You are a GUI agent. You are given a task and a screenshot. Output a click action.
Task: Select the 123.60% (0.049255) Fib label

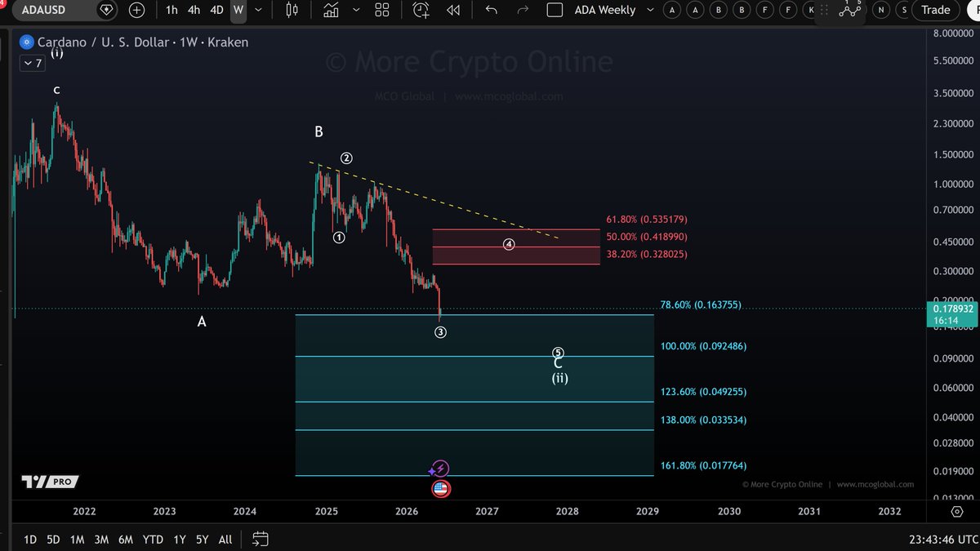[703, 393]
